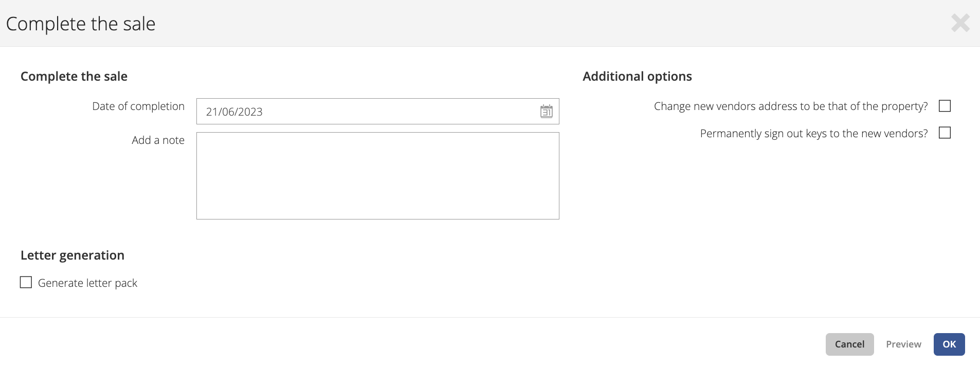Click the Letter generation heading

[72, 255]
